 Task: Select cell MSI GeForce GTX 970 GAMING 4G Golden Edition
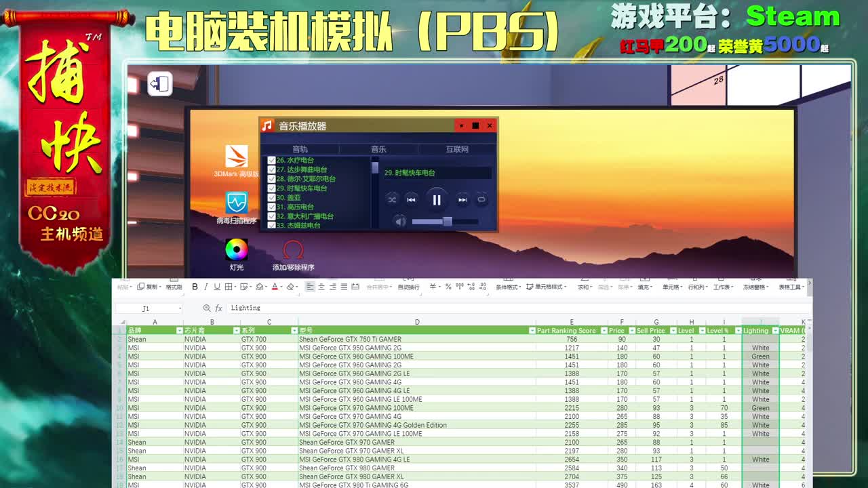(x=416, y=425)
